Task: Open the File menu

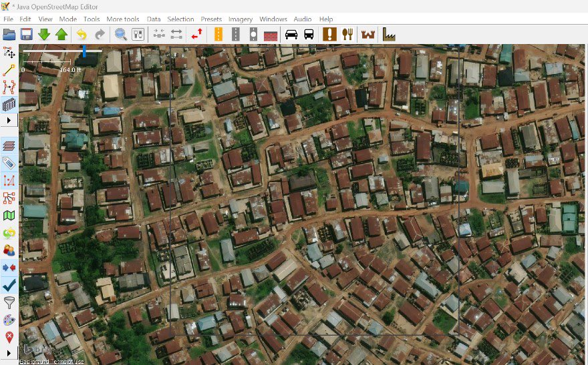Action: 8,19
